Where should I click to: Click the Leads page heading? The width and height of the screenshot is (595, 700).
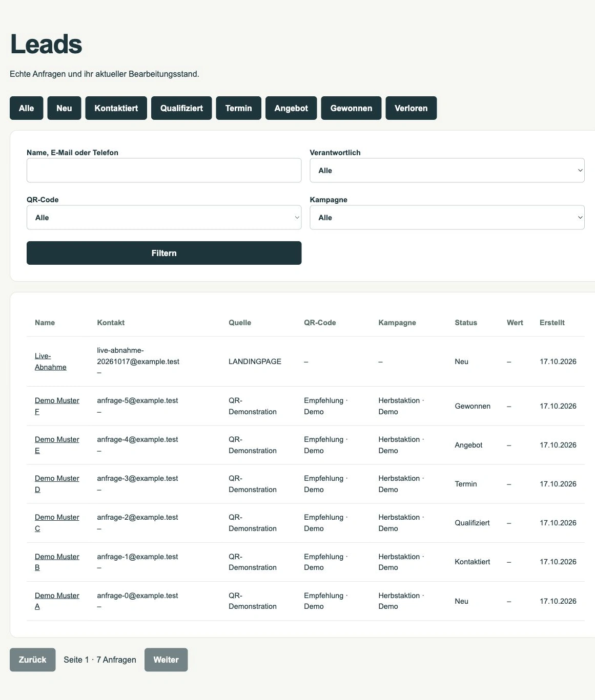click(x=46, y=44)
